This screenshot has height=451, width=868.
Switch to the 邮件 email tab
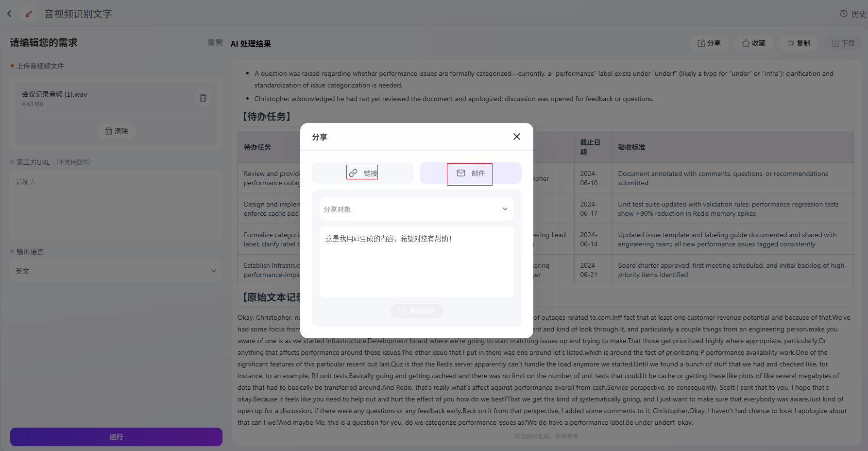point(470,173)
